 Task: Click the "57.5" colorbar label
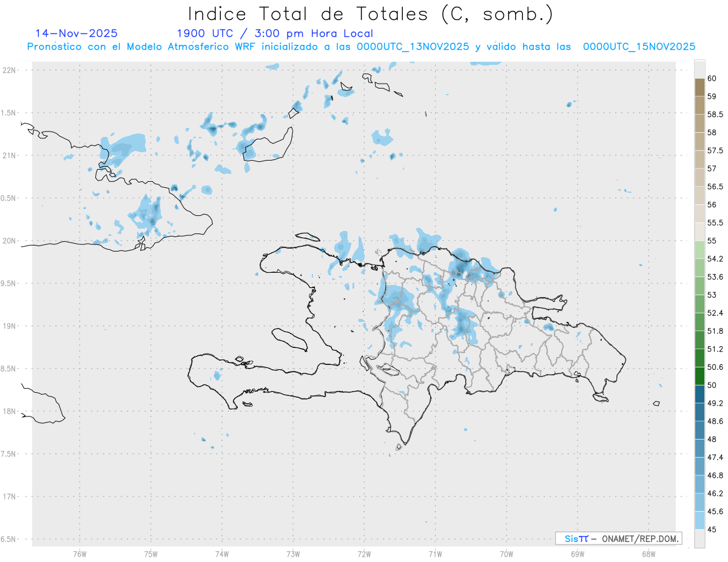(x=715, y=150)
